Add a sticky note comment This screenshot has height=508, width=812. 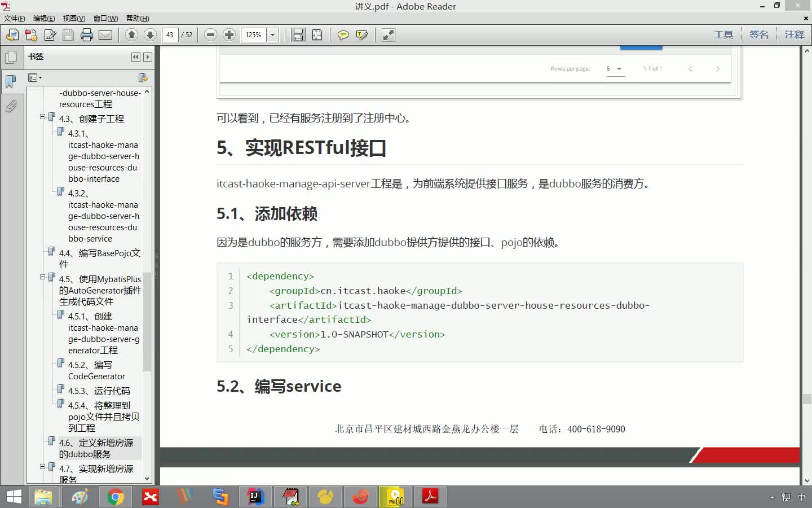[x=343, y=35]
